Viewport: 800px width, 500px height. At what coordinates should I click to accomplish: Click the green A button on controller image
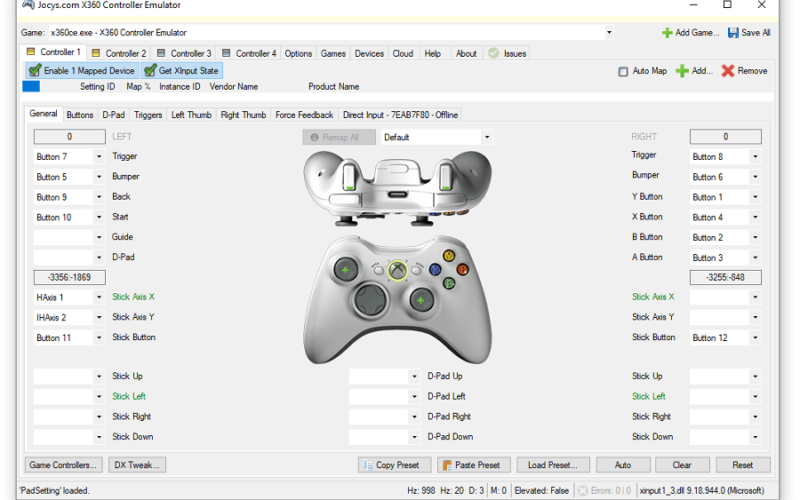(x=448, y=282)
